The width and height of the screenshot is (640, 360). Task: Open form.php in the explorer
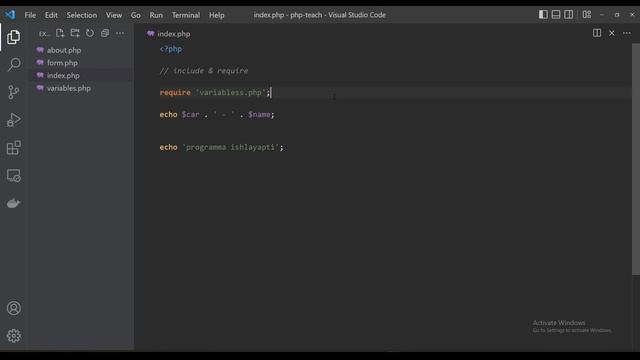pos(62,63)
